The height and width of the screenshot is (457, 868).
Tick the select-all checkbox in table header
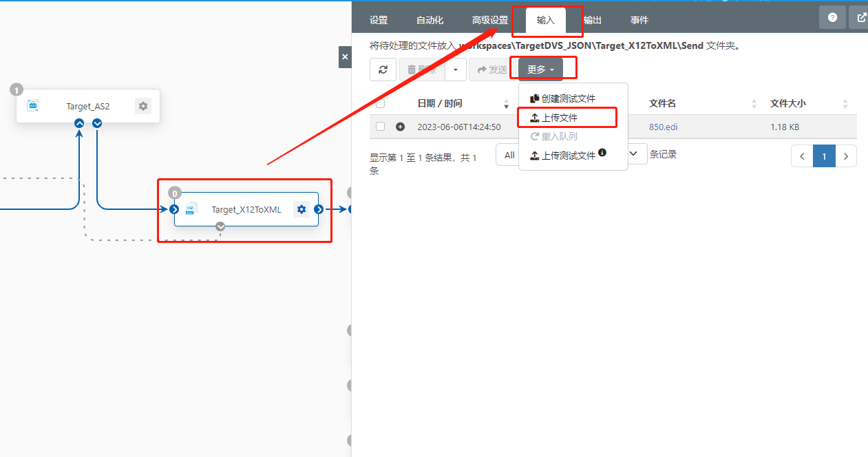tap(381, 104)
